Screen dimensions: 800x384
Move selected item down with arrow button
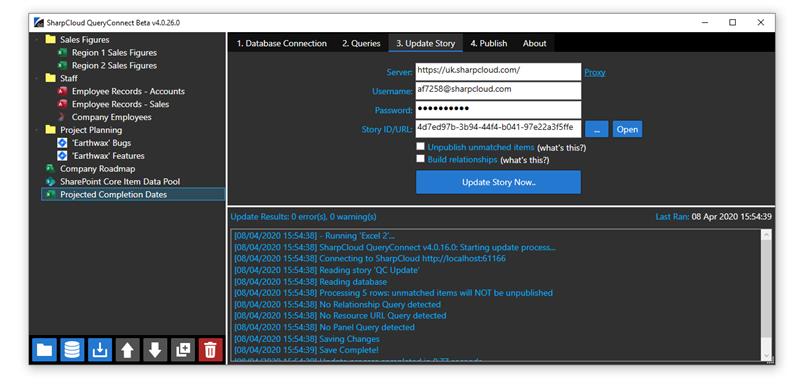point(155,350)
